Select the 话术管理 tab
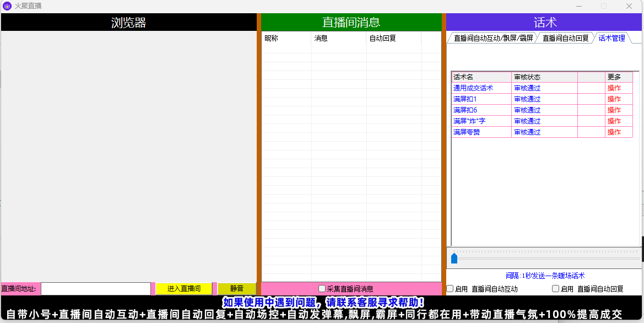This screenshot has width=644, height=323. (x=611, y=38)
